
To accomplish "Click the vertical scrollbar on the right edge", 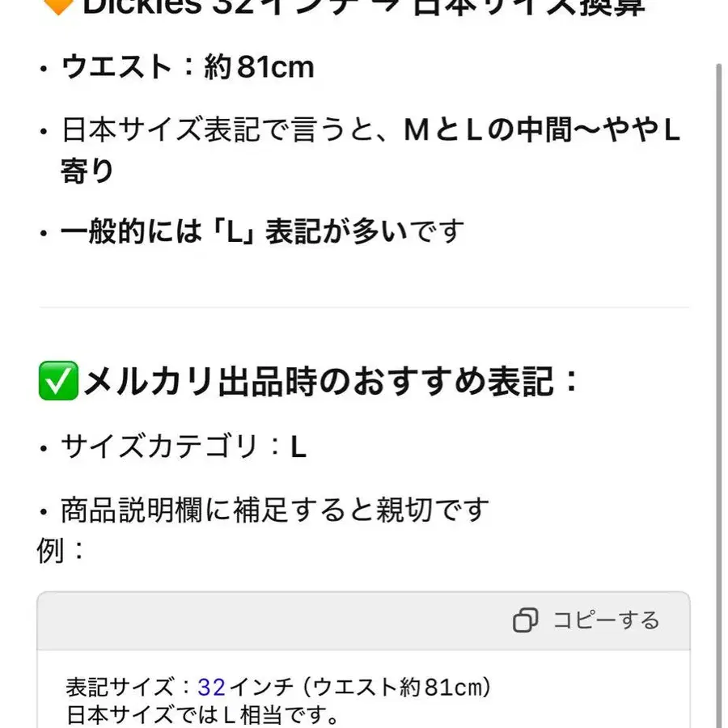I will tap(719, 395).
